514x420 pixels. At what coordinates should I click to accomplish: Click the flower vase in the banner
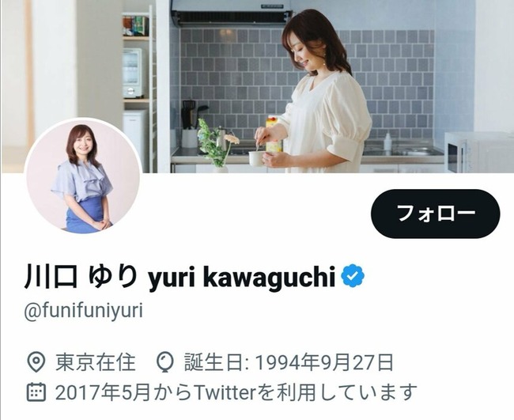click(217, 146)
